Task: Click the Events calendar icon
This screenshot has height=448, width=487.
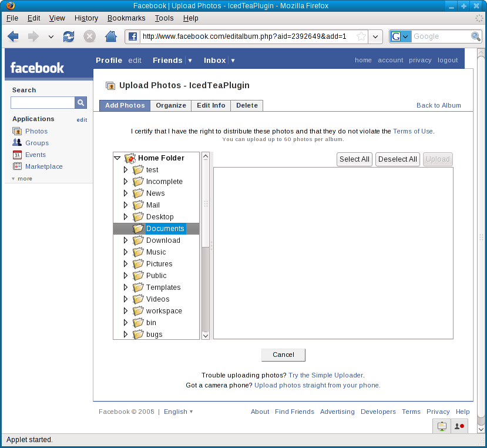Action: pyautogui.click(x=17, y=155)
